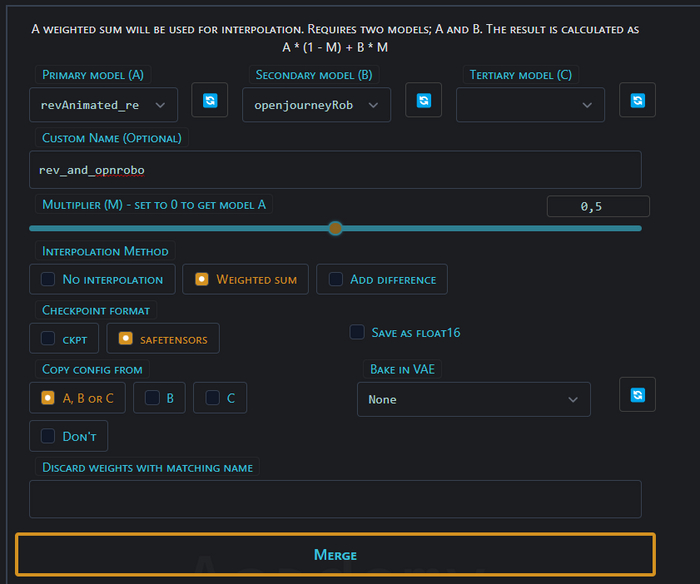This screenshot has height=584, width=700.
Task: Click the Discard weights with matching name field
Action: click(335, 499)
